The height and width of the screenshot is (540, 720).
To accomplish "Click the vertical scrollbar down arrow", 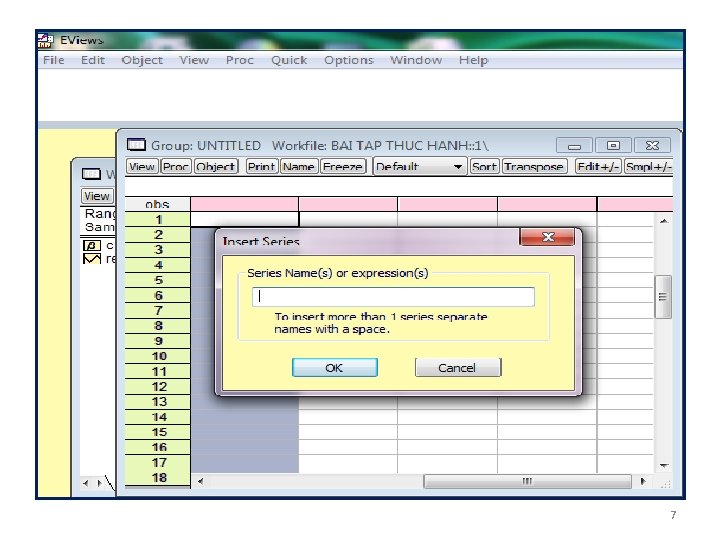I will pyautogui.click(x=664, y=466).
